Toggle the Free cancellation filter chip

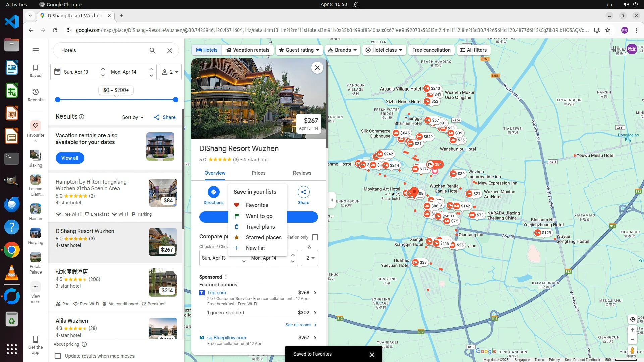tap(431, 50)
